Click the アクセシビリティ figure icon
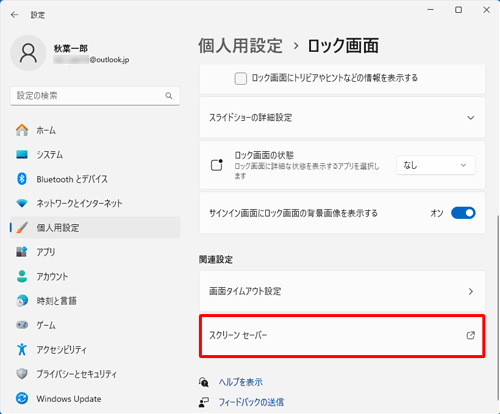500x414 pixels. point(22,349)
